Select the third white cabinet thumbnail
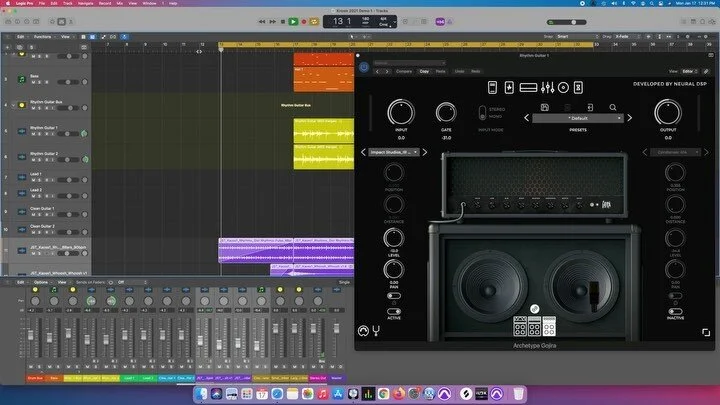Viewport: 720px width, 405px height. tap(549, 326)
